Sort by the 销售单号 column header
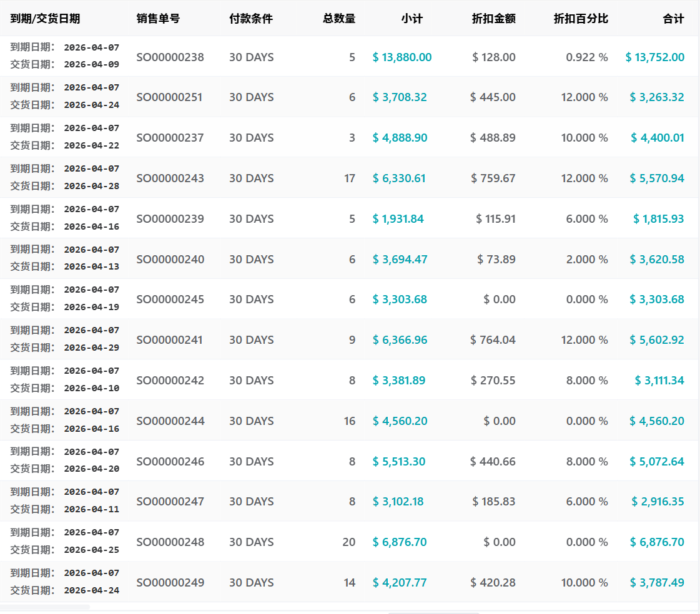700x614 pixels. pyautogui.click(x=158, y=19)
